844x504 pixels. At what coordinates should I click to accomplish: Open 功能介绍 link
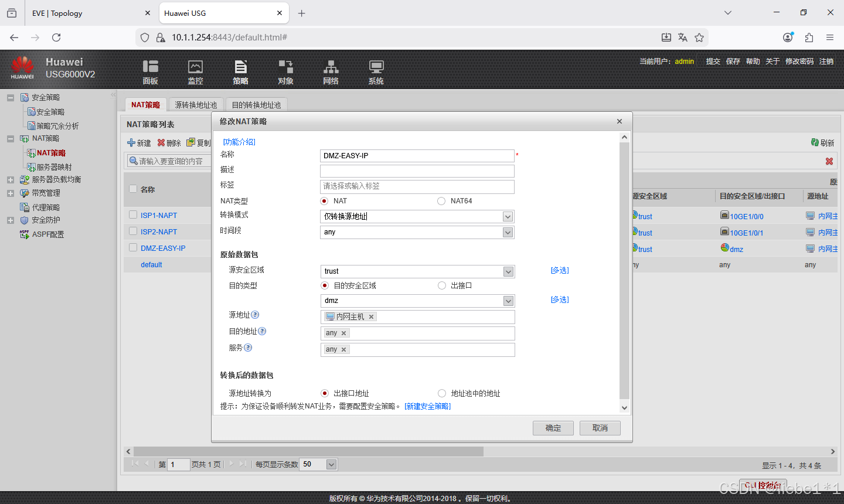click(x=239, y=142)
